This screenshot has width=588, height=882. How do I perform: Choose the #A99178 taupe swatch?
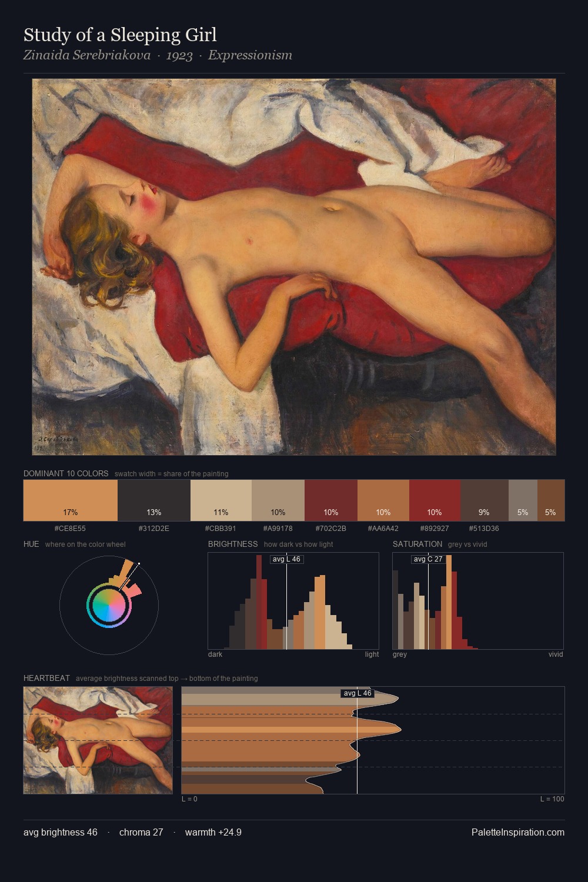pos(278,500)
